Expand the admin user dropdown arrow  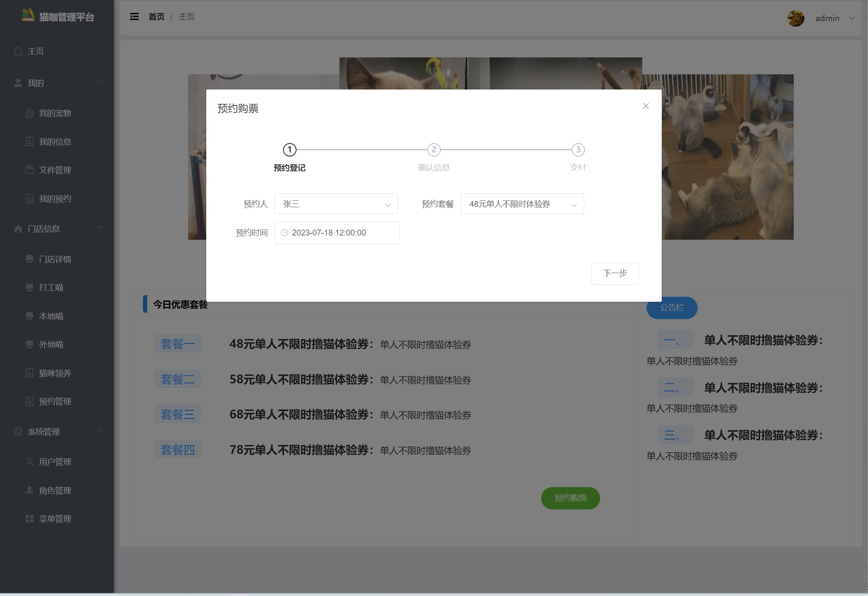click(x=852, y=18)
